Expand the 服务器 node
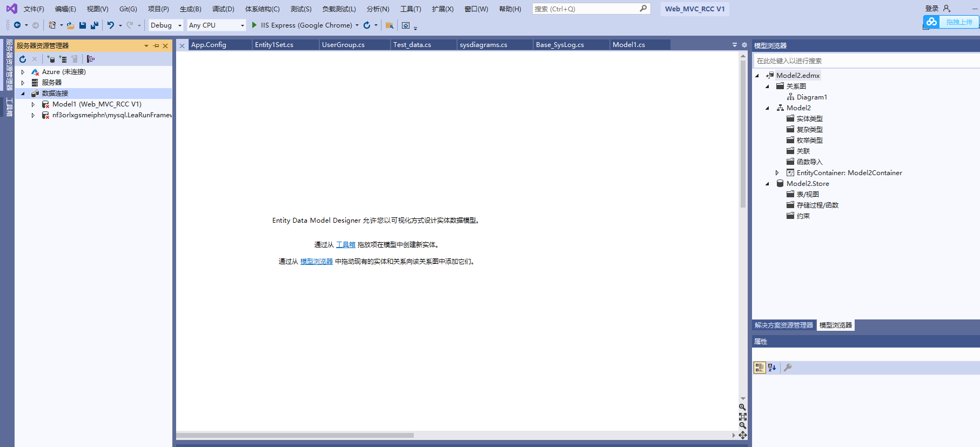This screenshot has height=447, width=980. [23, 83]
